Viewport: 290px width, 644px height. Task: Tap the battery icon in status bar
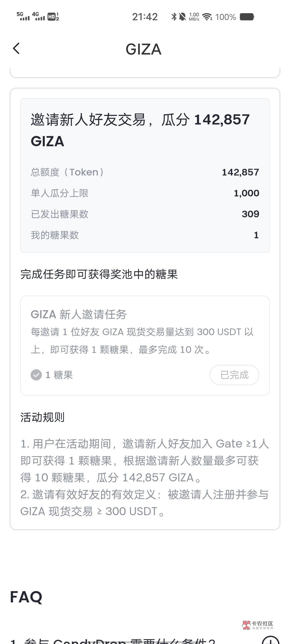(247, 17)
